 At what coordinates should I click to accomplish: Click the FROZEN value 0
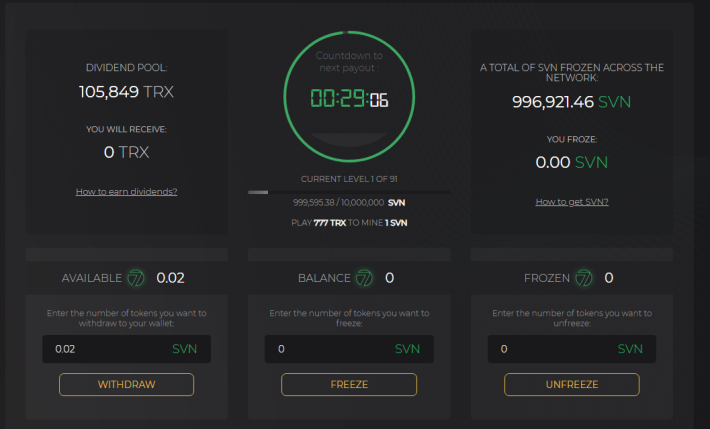[x=609, y=278]
